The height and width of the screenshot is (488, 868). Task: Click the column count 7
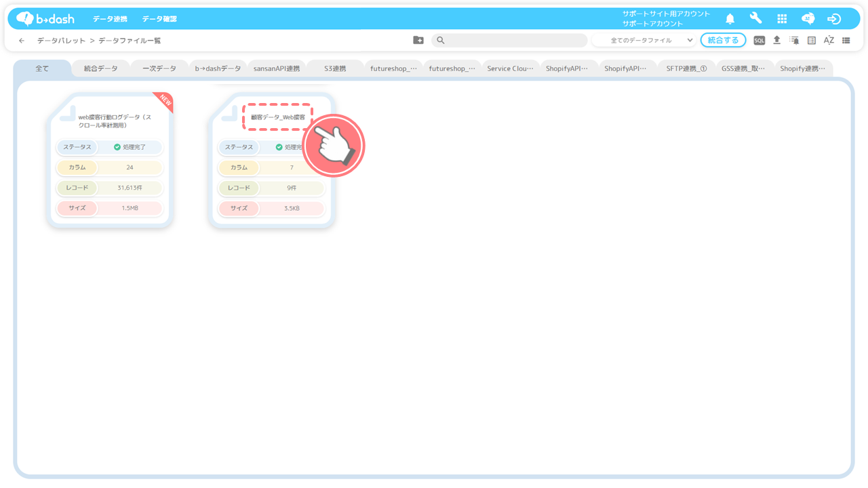[x=292, y=167]
